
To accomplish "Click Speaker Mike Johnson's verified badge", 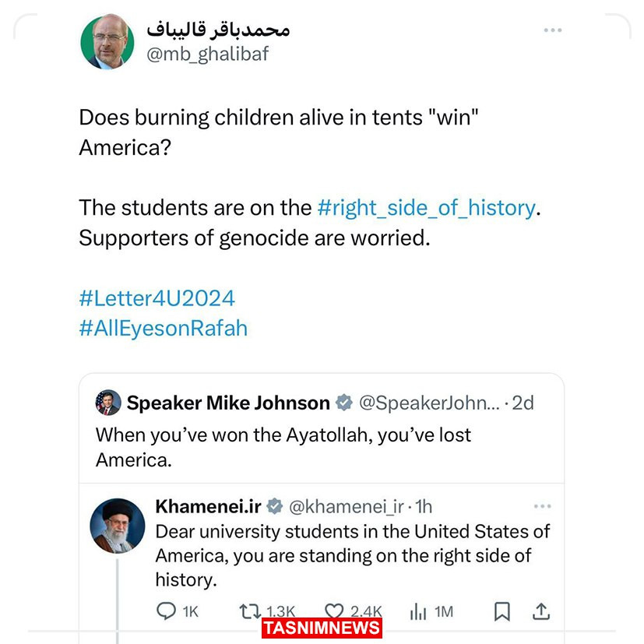I will [x=343, y=403].
